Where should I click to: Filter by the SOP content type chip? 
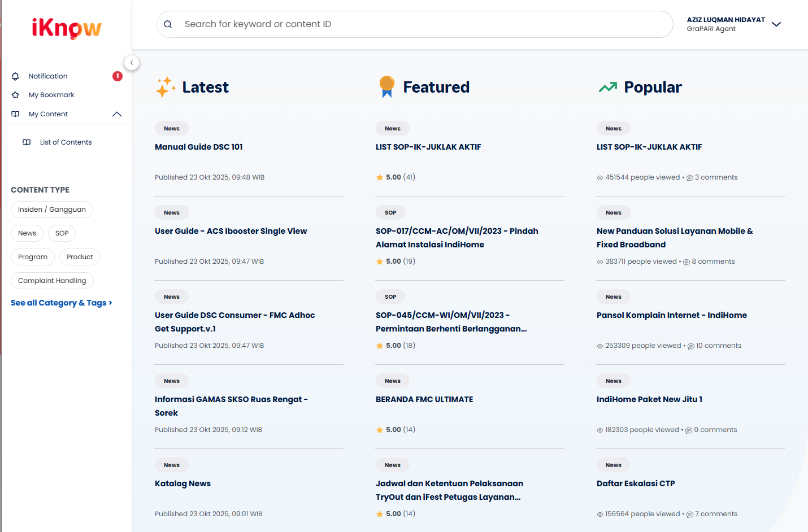tap(62, 233)
